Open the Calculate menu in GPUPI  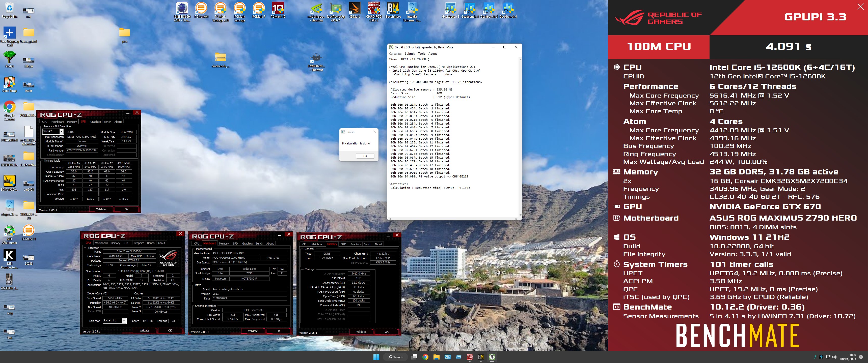point(395,53)
